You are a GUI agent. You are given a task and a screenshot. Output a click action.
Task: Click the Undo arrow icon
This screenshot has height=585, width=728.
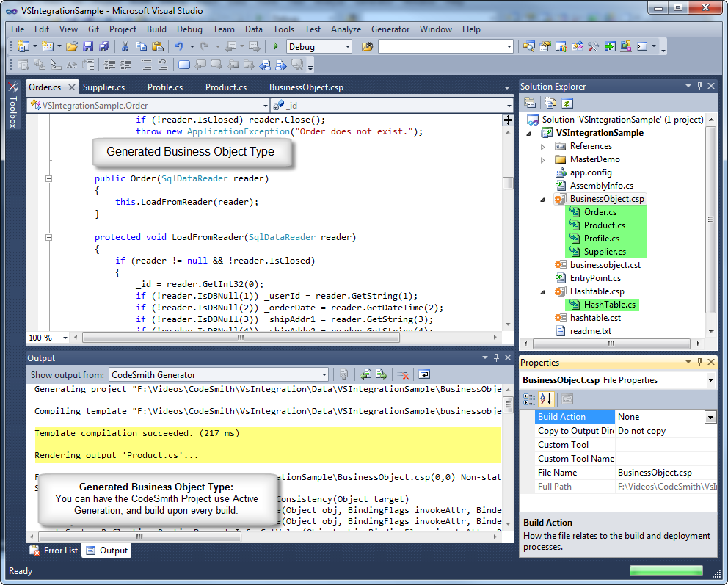point(179,46)
